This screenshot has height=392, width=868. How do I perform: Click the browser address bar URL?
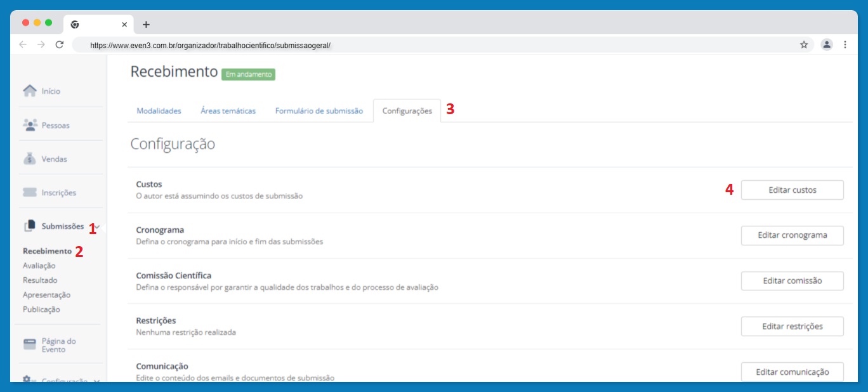click(x=211, y=46)
